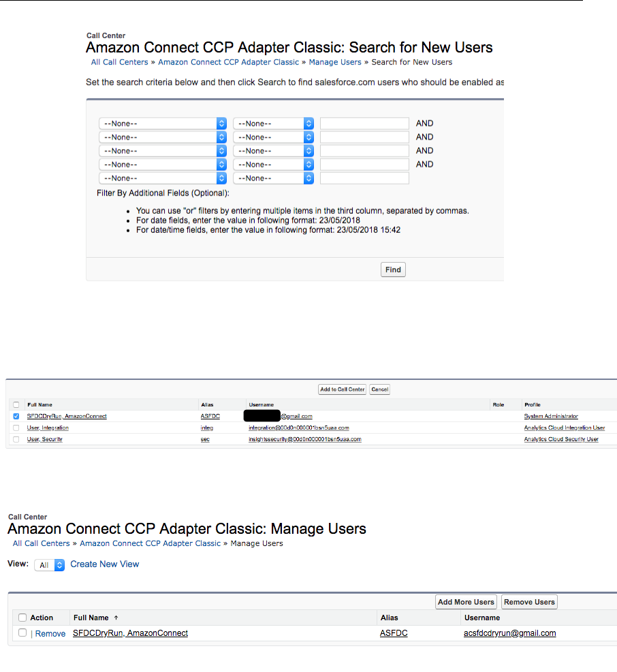Screen dimensions: 617x672
Task: Click Cancel button in results table
Action: [379, 389]
